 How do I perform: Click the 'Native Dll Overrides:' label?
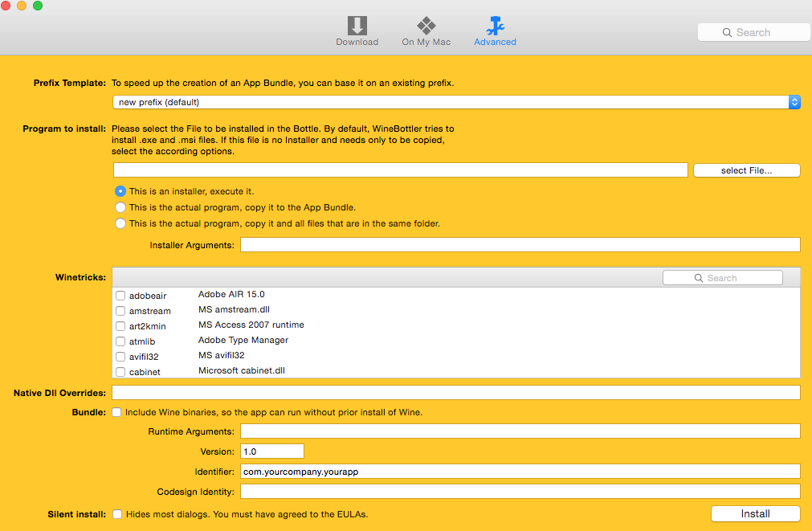click(59, 393)
